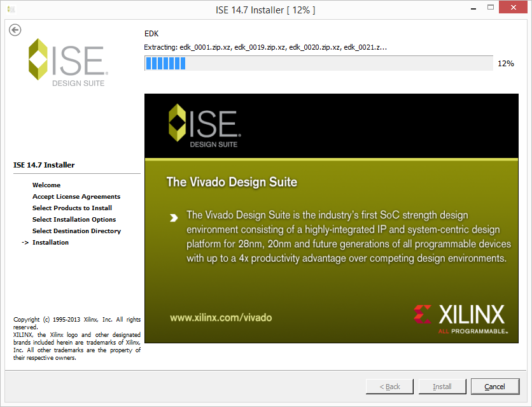The height and width of the screenshot is (407, 532).
Task: Click the ISE logo on the Vivado banner
Action: [x=205, y=126]
